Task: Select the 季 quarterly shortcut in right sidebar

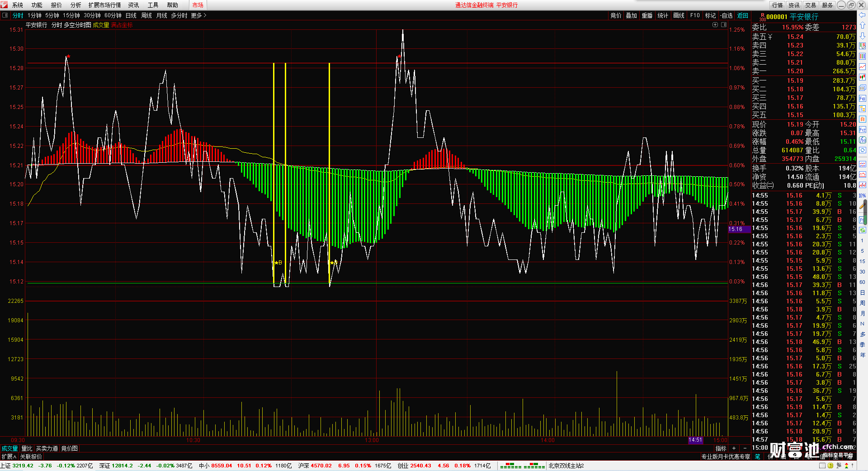Action: click(862, 344)
